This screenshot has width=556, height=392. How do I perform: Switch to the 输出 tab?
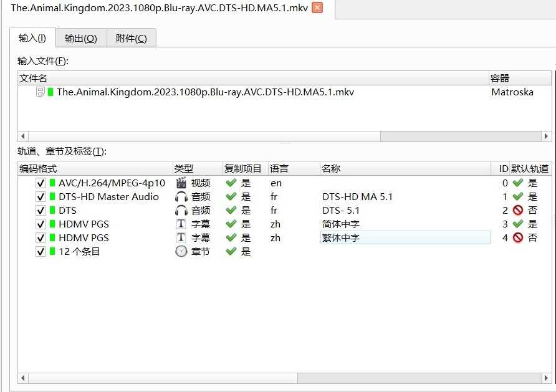(x=81, y=37)
